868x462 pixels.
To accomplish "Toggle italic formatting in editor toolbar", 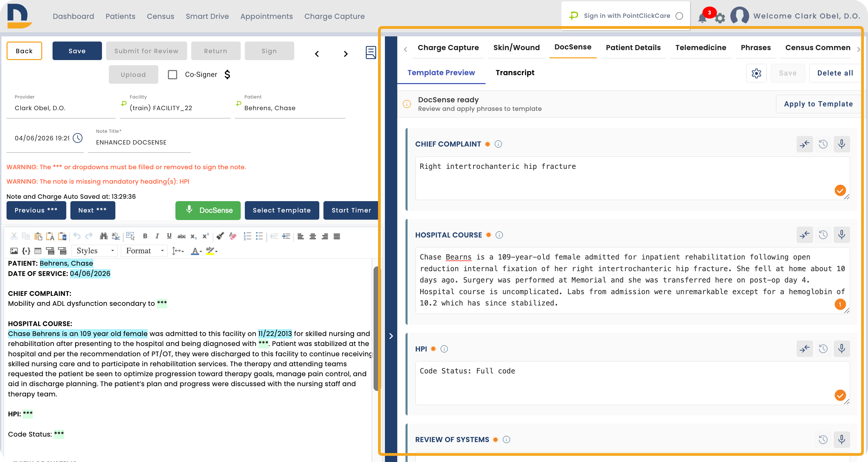I will tap(157, 236).
